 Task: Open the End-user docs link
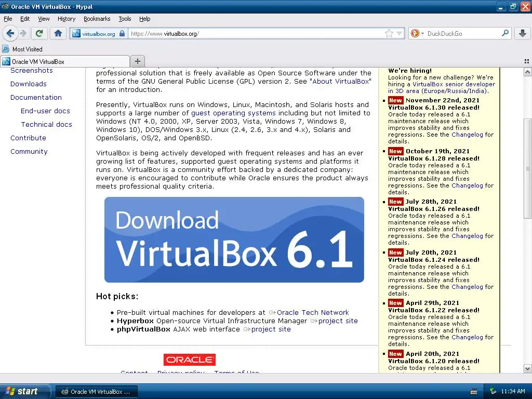click(x=45, y=111)
